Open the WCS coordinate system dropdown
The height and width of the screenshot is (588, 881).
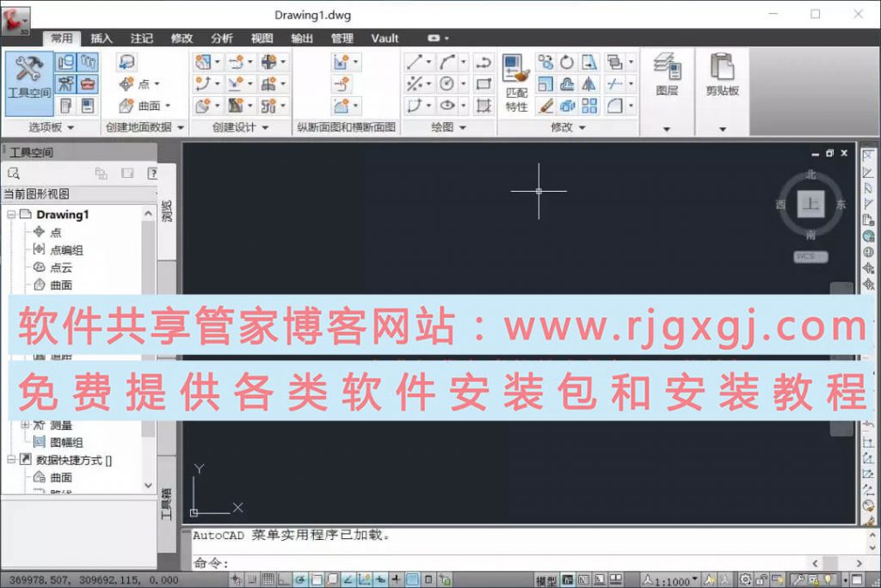click(x=810, y=257)
